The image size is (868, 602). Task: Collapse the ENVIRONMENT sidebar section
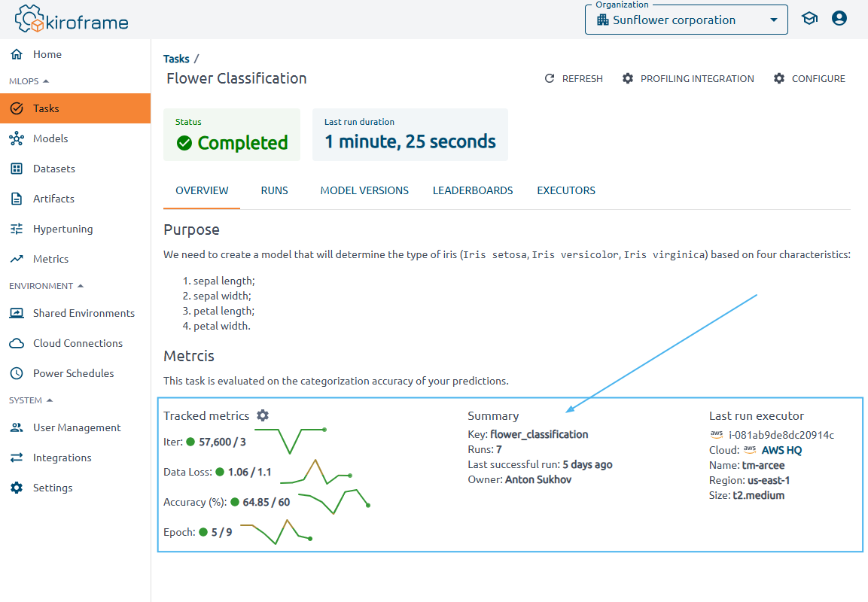tap(46, 286)
